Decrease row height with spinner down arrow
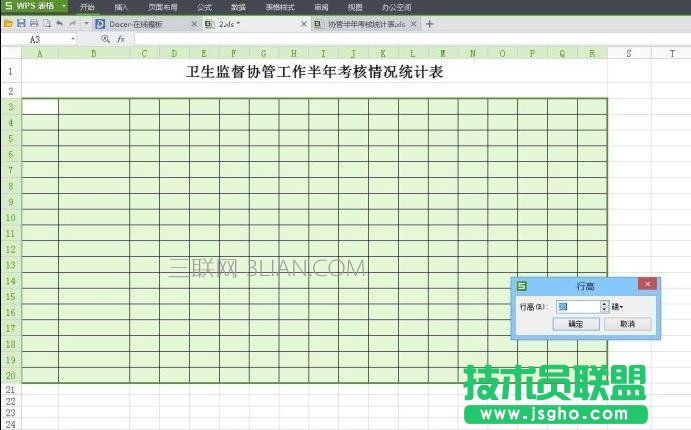Screen dimensions: 691x430 (x=605, y=310)
